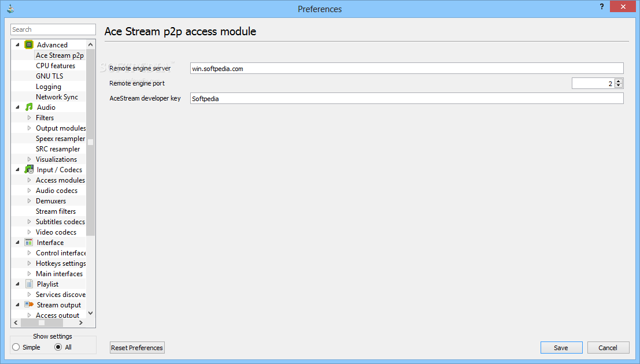
Task: Open CPU features settings
Action: point(56,66)
